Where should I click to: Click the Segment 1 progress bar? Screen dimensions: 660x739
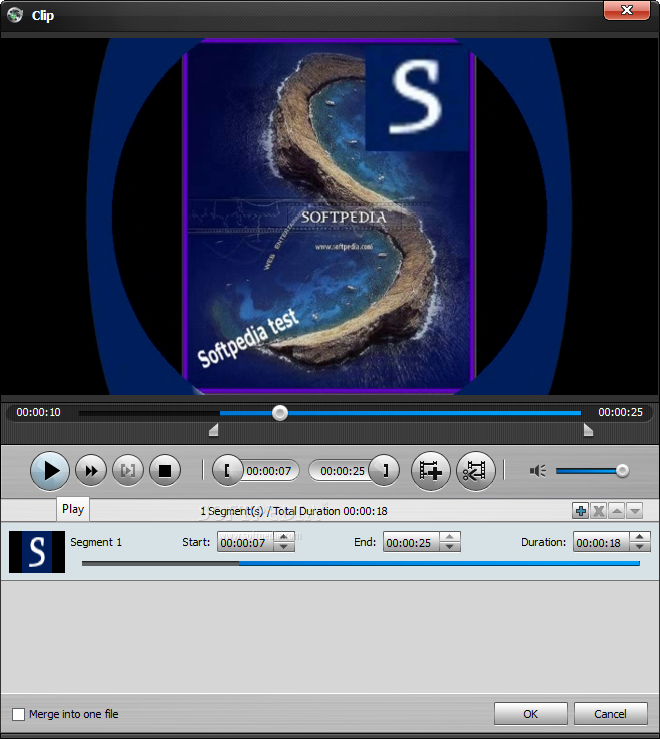(361, 563)
